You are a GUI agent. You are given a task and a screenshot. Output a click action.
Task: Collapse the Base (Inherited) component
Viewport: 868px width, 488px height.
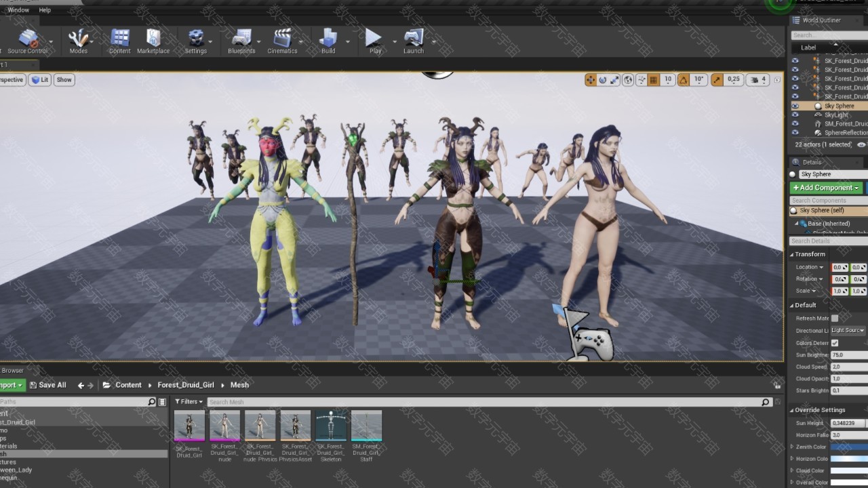797,224
